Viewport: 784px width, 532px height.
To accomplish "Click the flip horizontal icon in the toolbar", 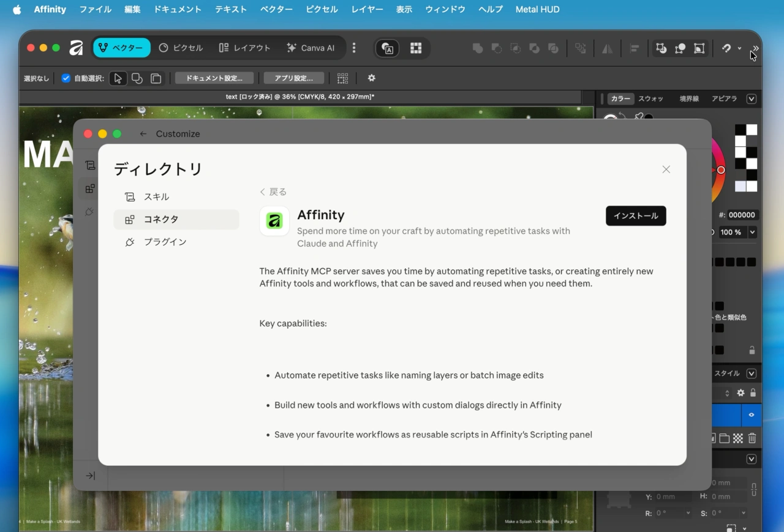I will tap(608, 48).
